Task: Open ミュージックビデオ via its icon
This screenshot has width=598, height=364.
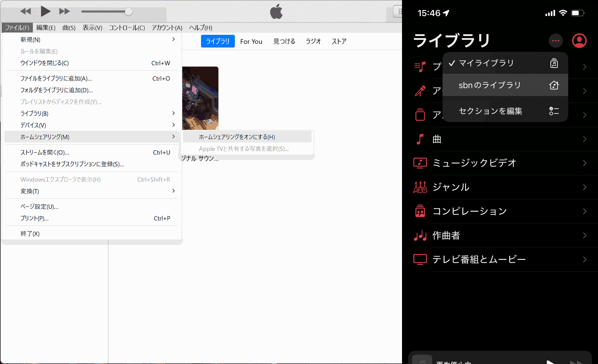Action: [420, 163]
